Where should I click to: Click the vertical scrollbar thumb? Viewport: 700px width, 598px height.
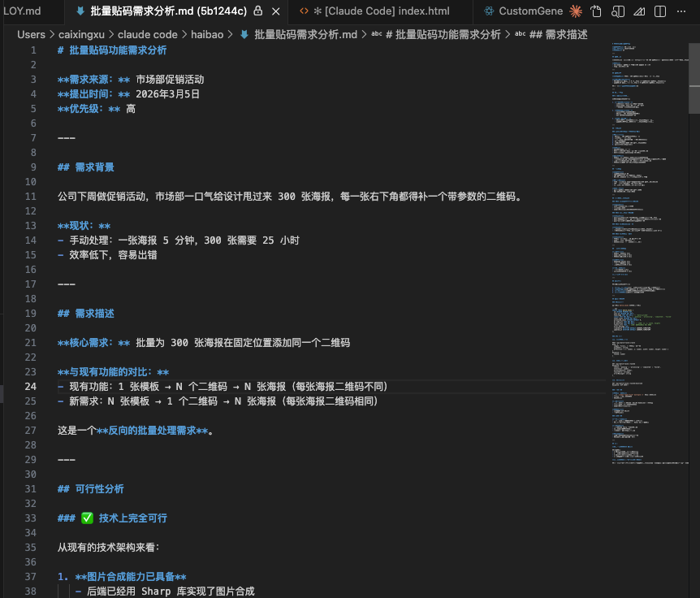[694, 78]
